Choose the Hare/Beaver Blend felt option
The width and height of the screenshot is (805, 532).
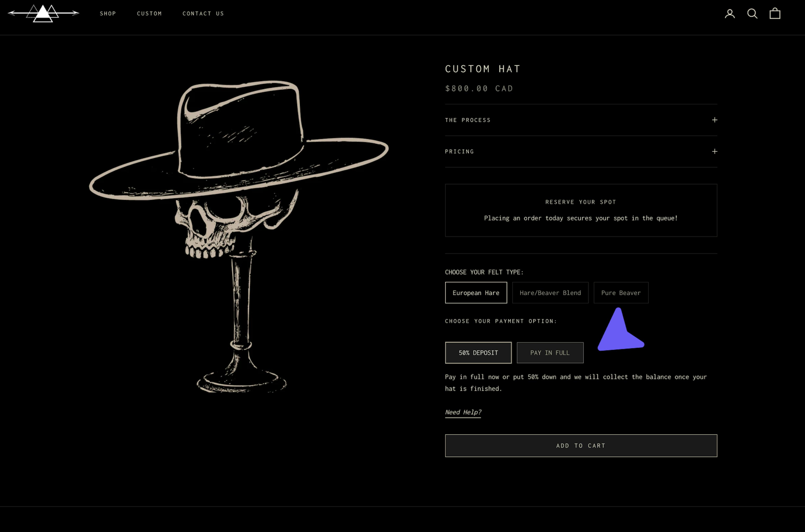point(550,292)
